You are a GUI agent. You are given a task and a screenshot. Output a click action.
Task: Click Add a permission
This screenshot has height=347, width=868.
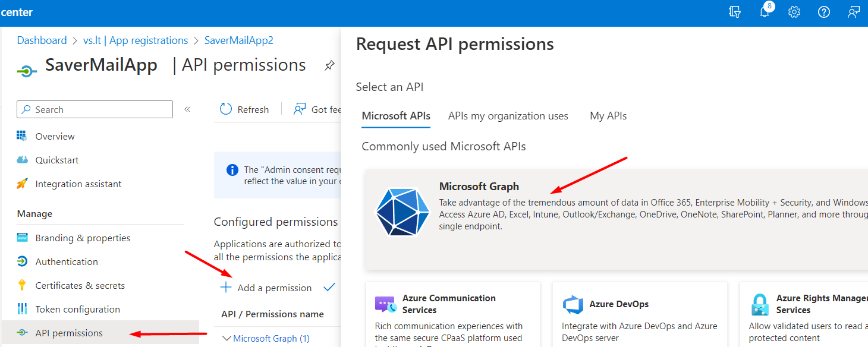pyautogui.click(x=266, y=288)
